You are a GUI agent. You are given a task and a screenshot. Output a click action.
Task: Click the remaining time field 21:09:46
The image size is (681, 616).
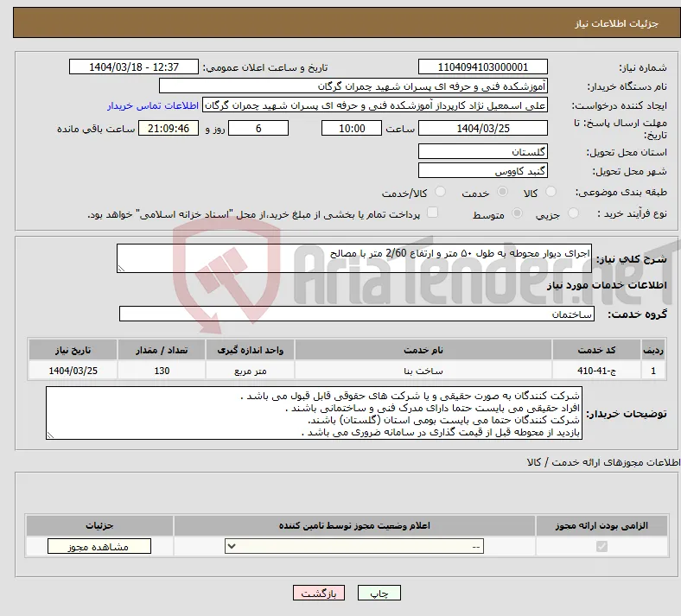click(169, 128)
